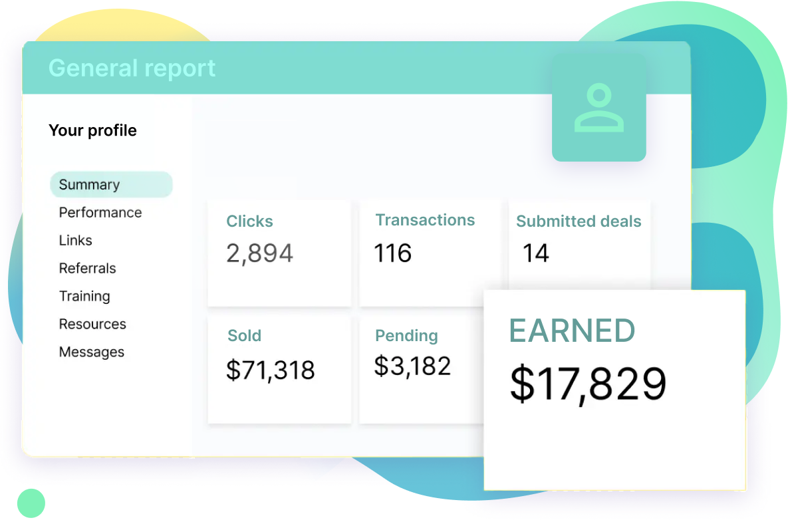
Task: Click the General report header title
Action: 132,68
